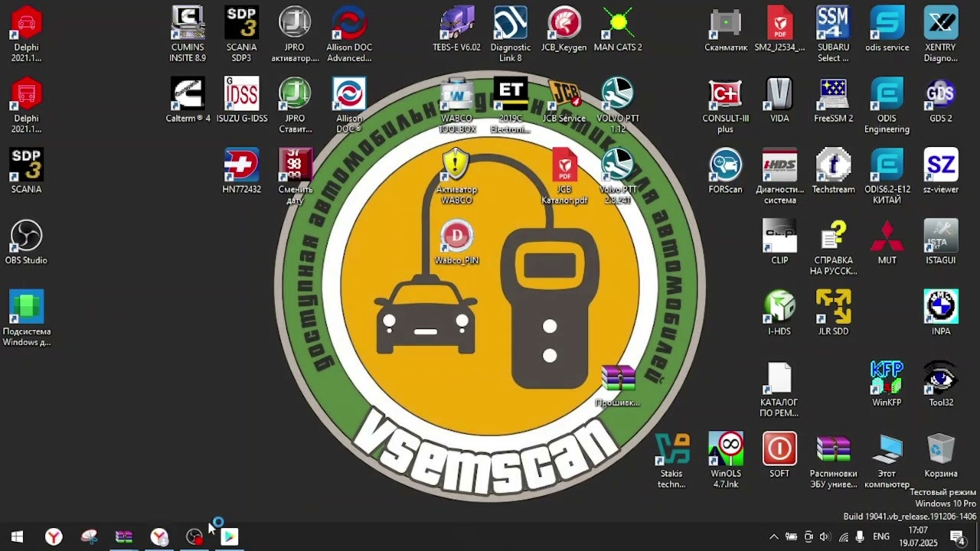
Task: Open ODIS Engineering shortcut
Action: (x=887, y=105)
